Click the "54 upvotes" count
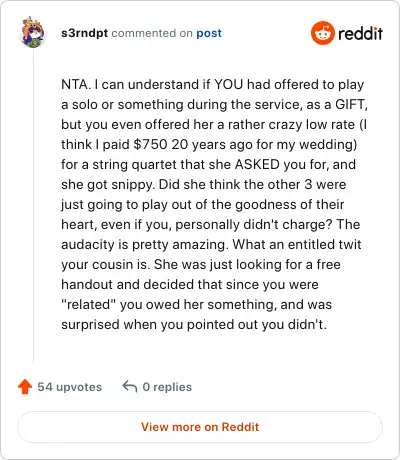This screenshot has height=460, width=400. coord(69,387)
